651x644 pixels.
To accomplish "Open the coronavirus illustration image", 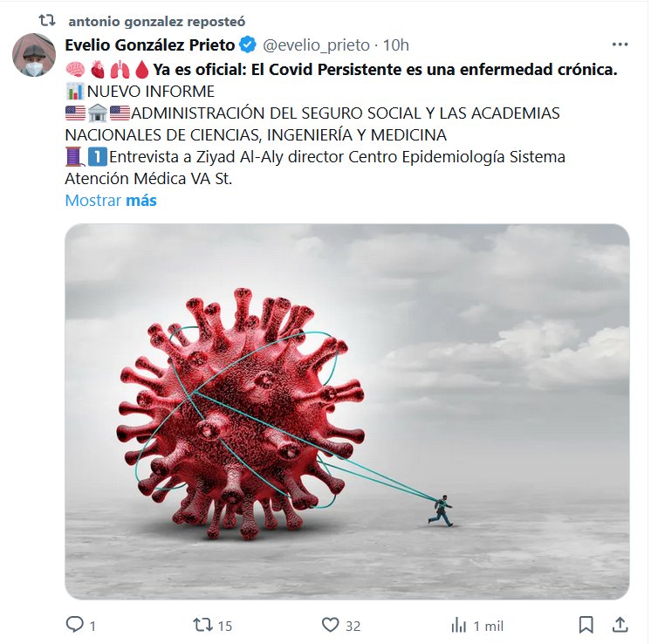I will [347, 412].
